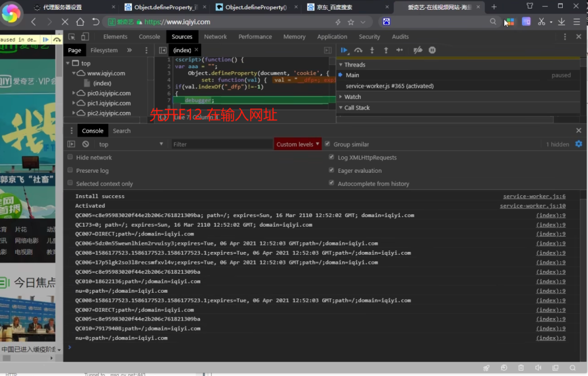Select (index) file in tree
This screenshot has height=376, width=588.
point(102,83)
